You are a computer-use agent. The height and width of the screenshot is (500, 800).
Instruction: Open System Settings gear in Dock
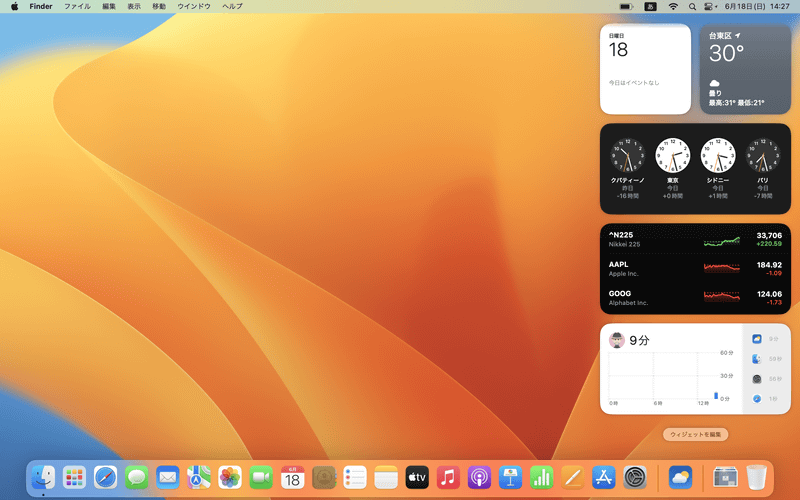(x=635, y=478)
